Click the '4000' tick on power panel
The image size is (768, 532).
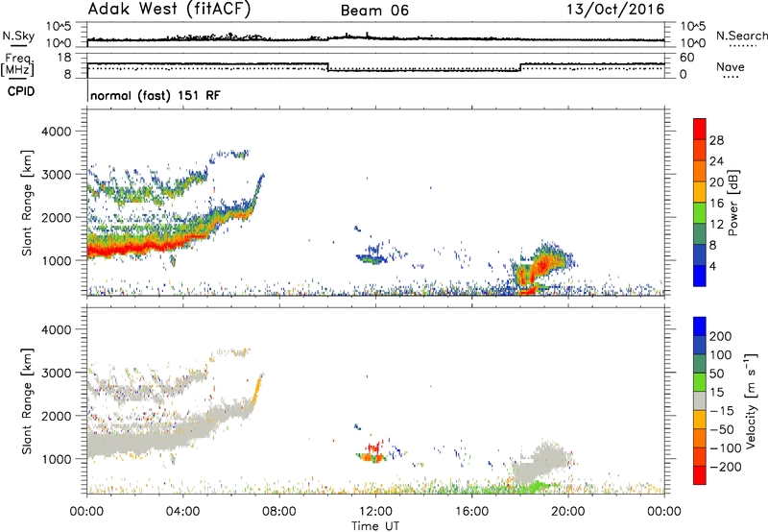pos(56,132)
